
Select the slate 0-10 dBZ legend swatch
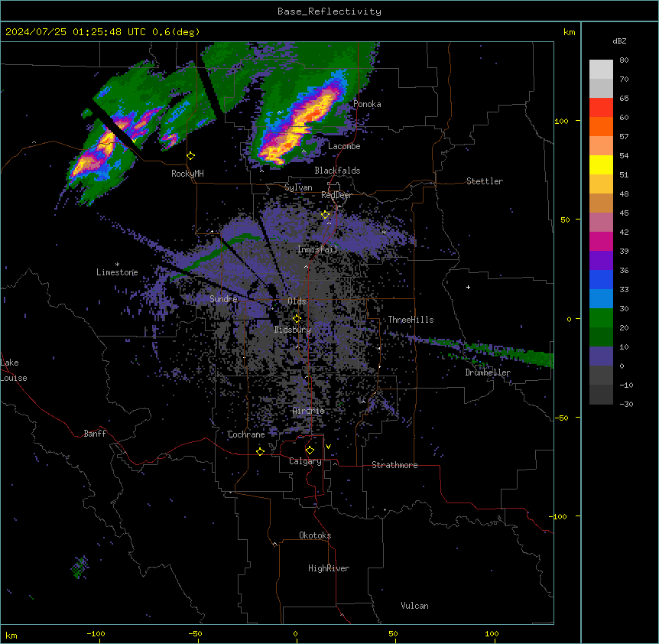pyautogui.click(x=601, y=356)
